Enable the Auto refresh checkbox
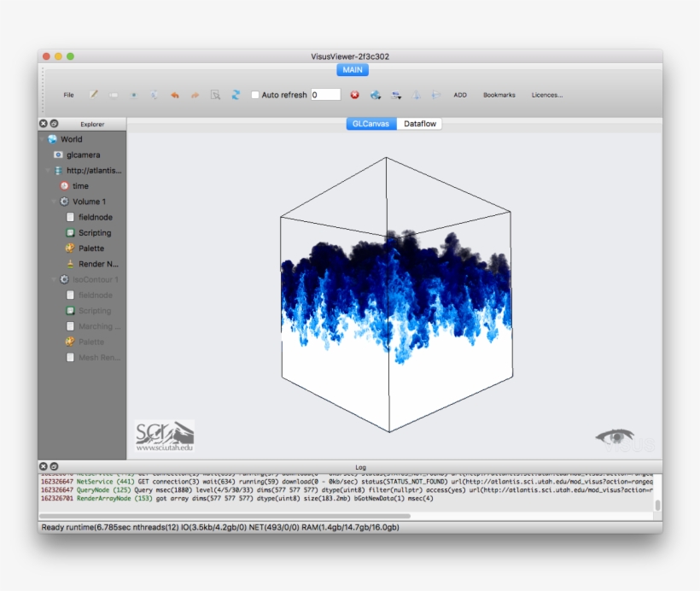Image resolution: width=700 pixels, height=591 pixels. click(255, 95)
